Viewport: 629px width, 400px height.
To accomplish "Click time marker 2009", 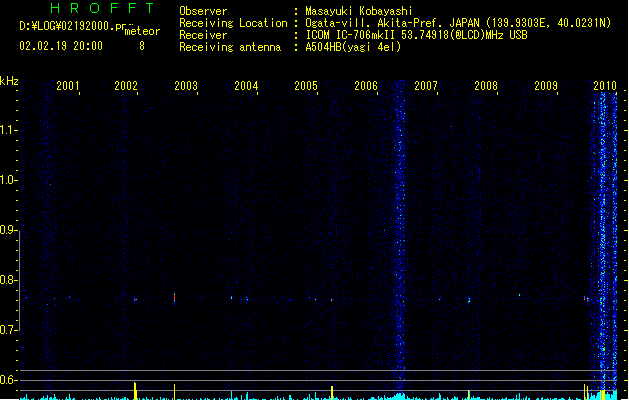I will coord(546,86).
